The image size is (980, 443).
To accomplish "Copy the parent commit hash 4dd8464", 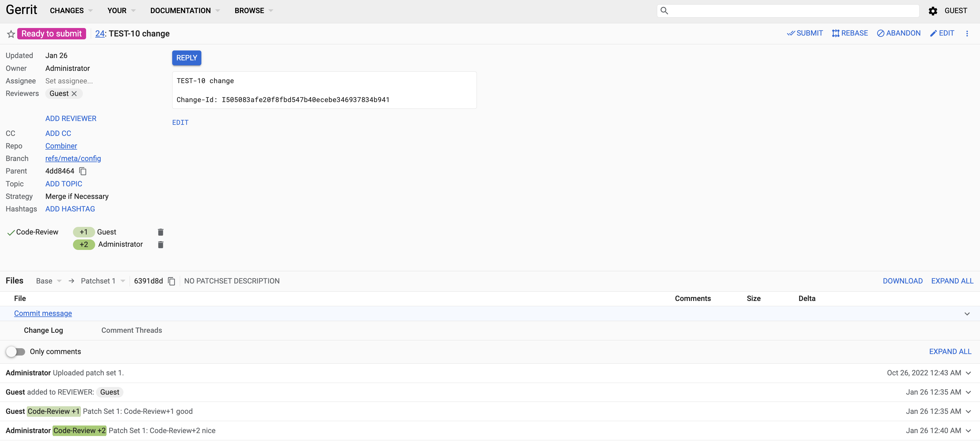I will coord(83,171).
